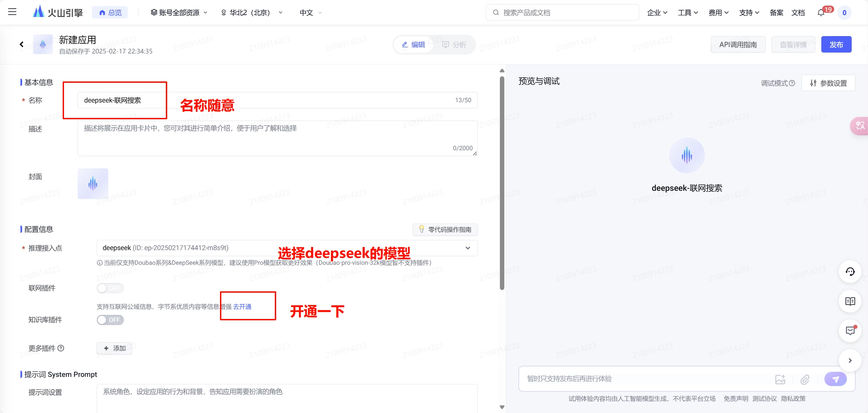Click the send message paper-plane button
This screenshot has height=413, width=868.
[x=835, y=379]
